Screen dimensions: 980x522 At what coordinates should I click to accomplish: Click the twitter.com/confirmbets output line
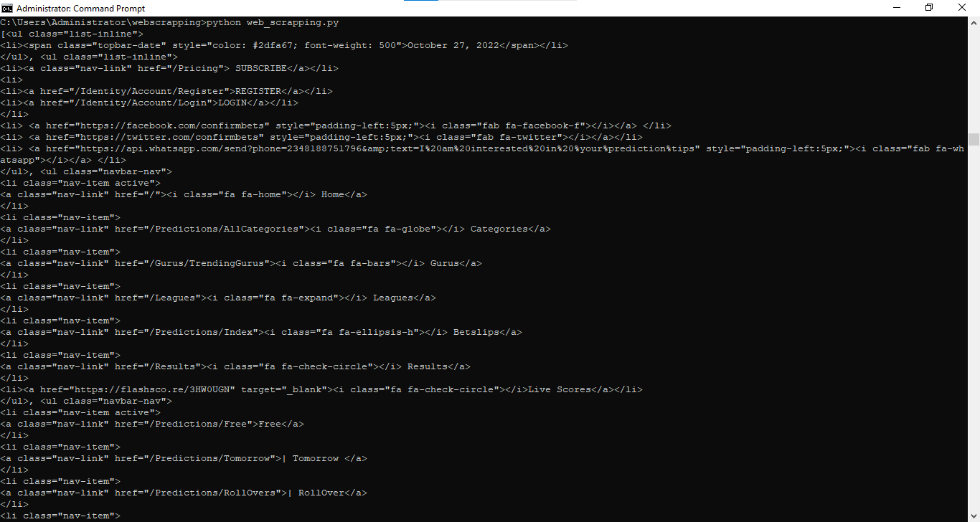pyautogui.click(x=321, y=137)
